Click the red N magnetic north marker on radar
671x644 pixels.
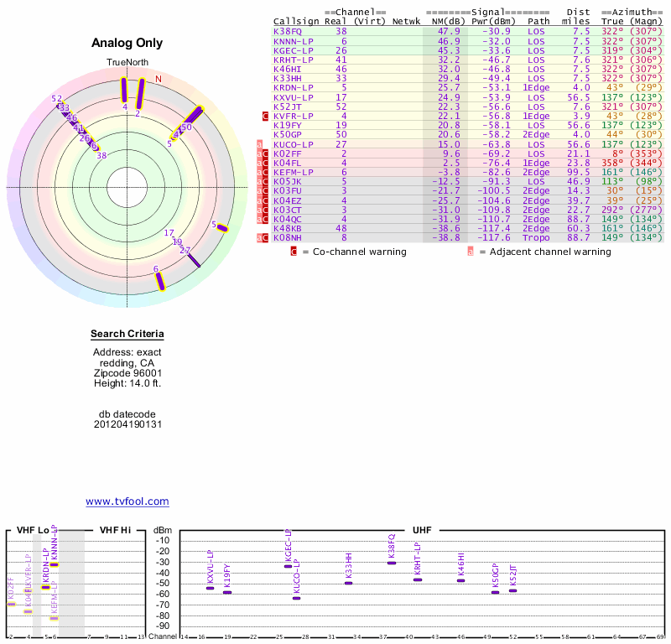pos(158,80)
